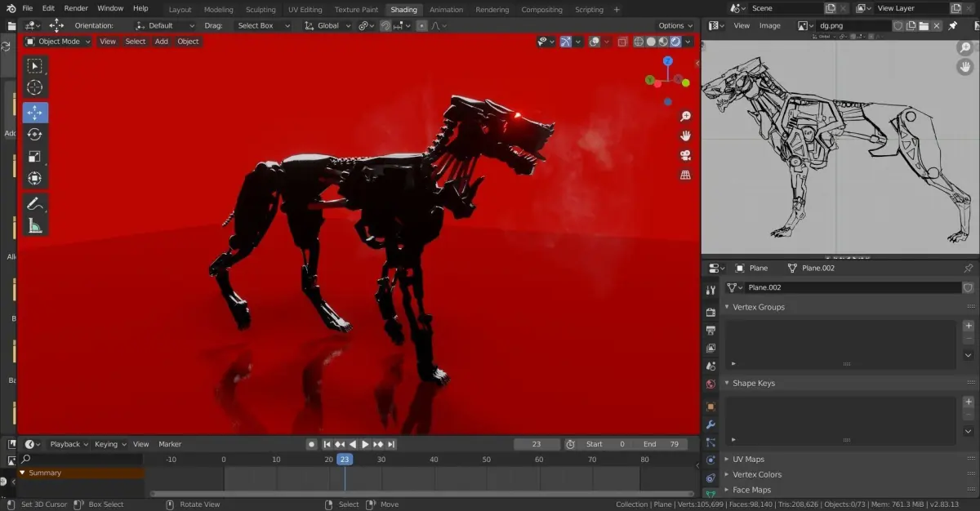
Task: Open the Output properties tab icon
Action: coord(710,330)
